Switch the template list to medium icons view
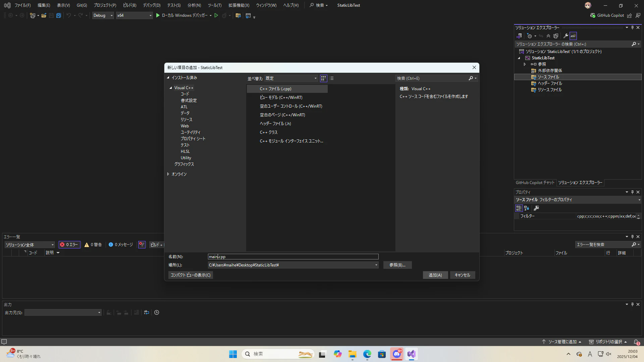Viewport: 644px width, 362px height. pyautogui.click(x=323, y=78)
